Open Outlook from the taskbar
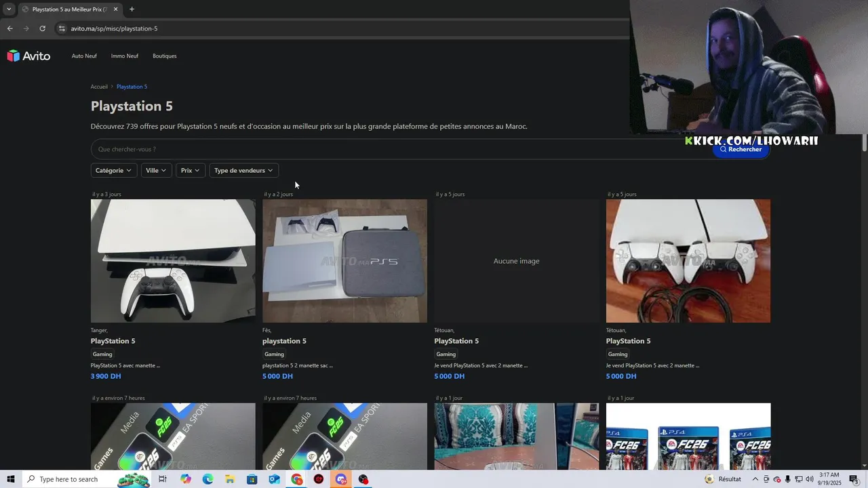The height and width of the screenshot is (488, 868). click(x=274, y=479)
